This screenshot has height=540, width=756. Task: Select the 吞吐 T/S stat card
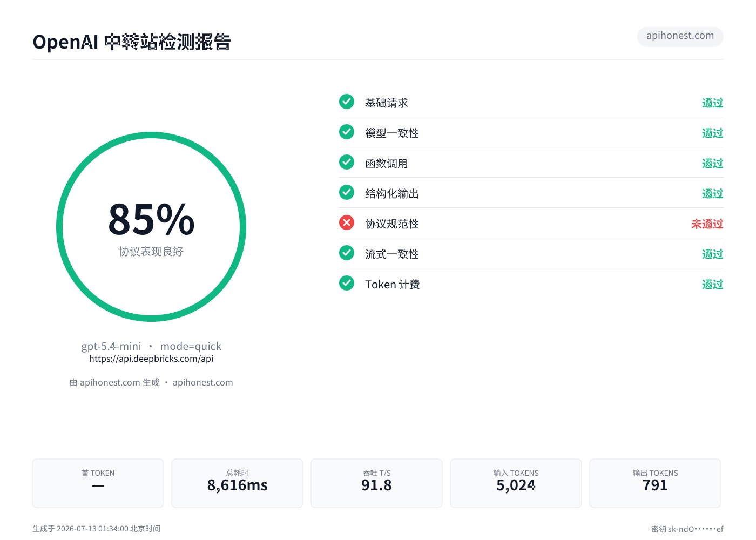(376, 483)
